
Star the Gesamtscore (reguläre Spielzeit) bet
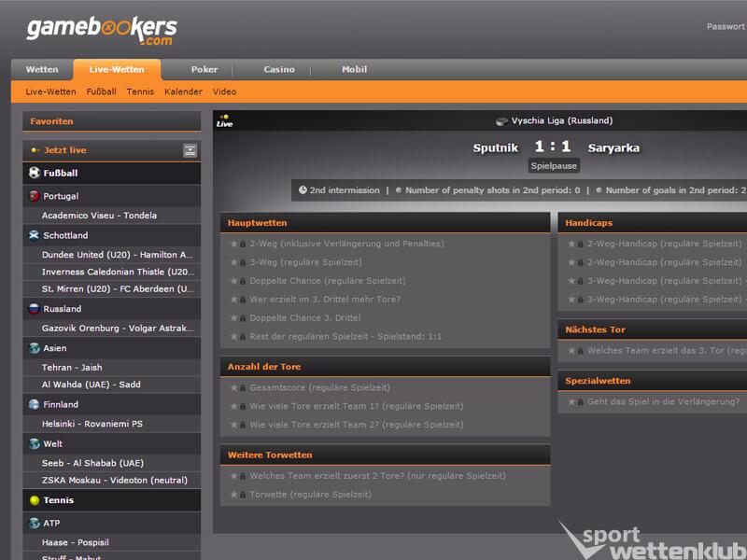point(234,387)
